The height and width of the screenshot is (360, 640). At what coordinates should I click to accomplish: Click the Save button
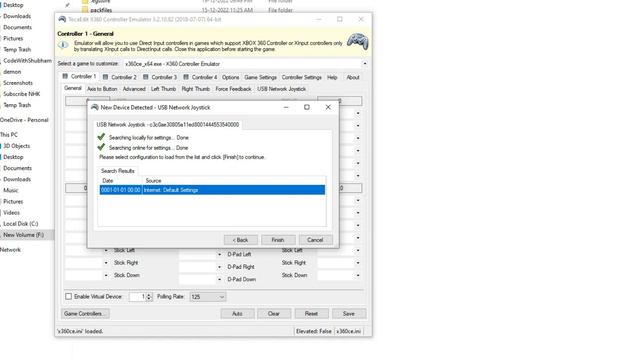[x=349, y=314]
